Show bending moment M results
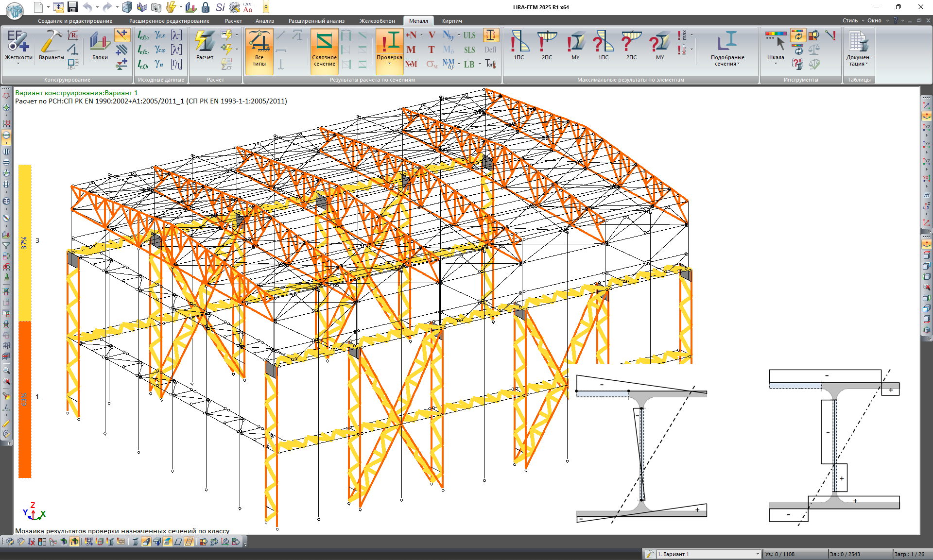Screen dimensions: 933x560 [411, 50]
